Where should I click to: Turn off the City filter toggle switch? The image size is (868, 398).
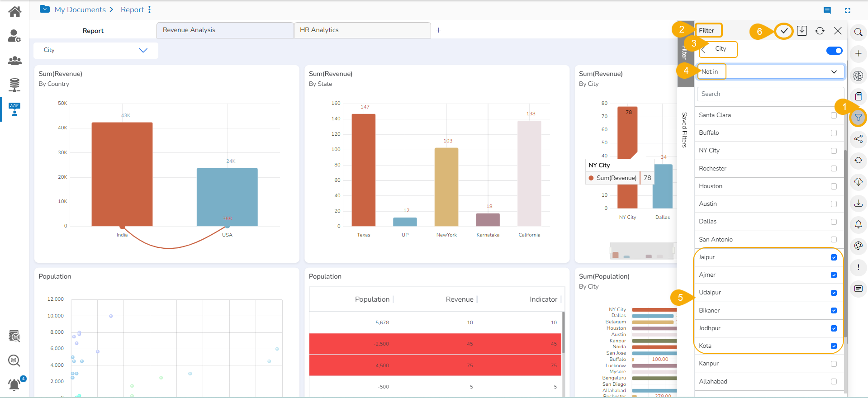click(x=834, y=51)
